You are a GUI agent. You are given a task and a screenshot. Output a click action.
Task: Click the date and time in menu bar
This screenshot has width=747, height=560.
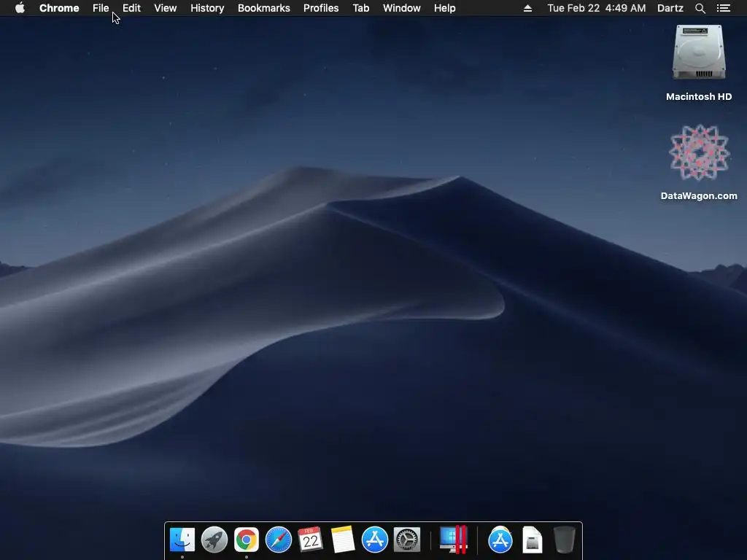[597, 8]
